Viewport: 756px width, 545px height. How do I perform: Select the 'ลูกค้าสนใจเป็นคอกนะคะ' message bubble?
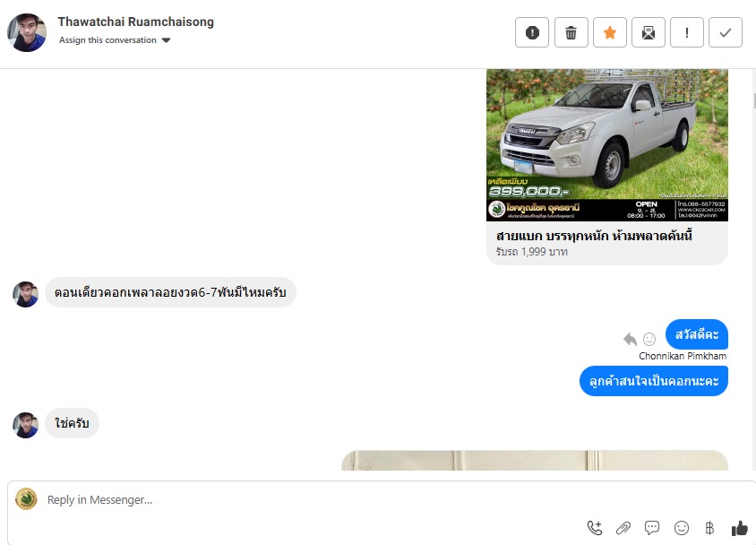tap(654, 381)
